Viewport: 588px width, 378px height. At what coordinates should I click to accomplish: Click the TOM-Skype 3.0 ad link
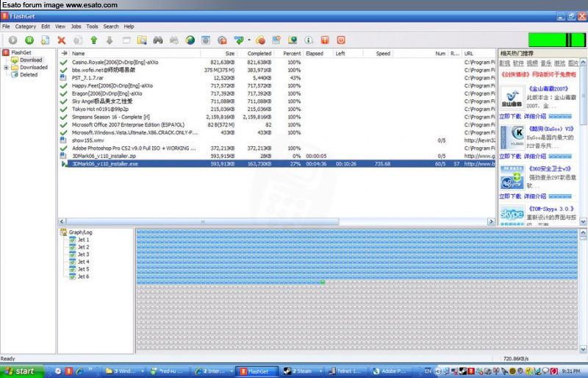(x=551, y=209)
